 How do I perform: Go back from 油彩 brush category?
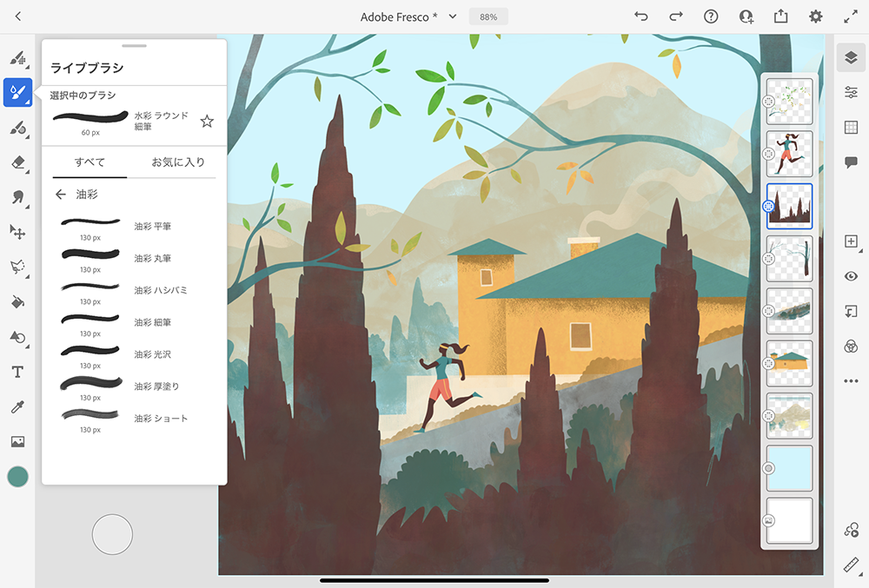[60, 195]
